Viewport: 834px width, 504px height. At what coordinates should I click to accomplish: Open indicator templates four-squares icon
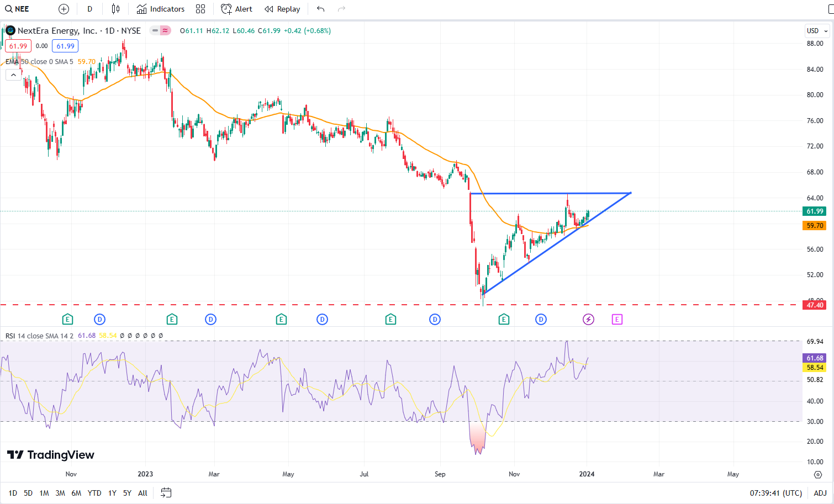pyautogui.click(x=200, y=9)
